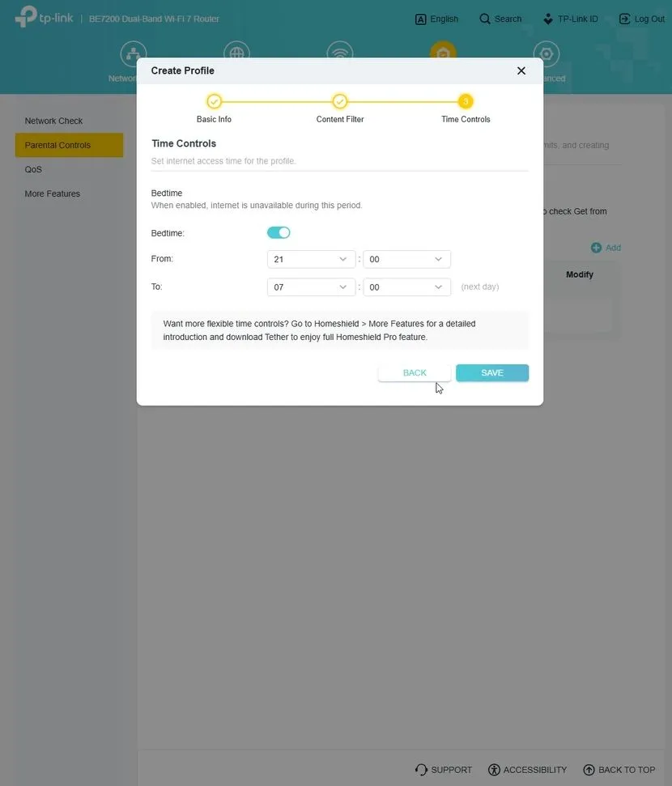This screenshot has width=672, height=786.
Task: Open QoS in the sidebar
Action: [33, 169]
